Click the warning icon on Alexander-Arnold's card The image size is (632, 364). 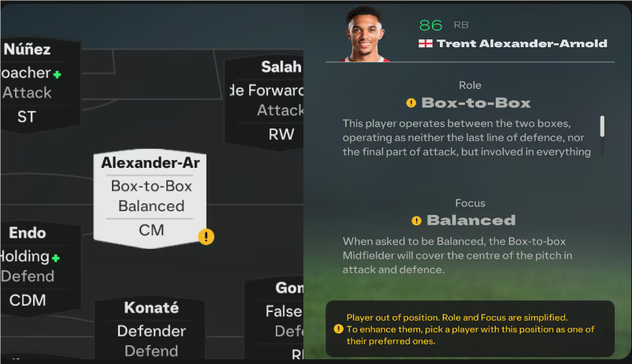[206, 236]
